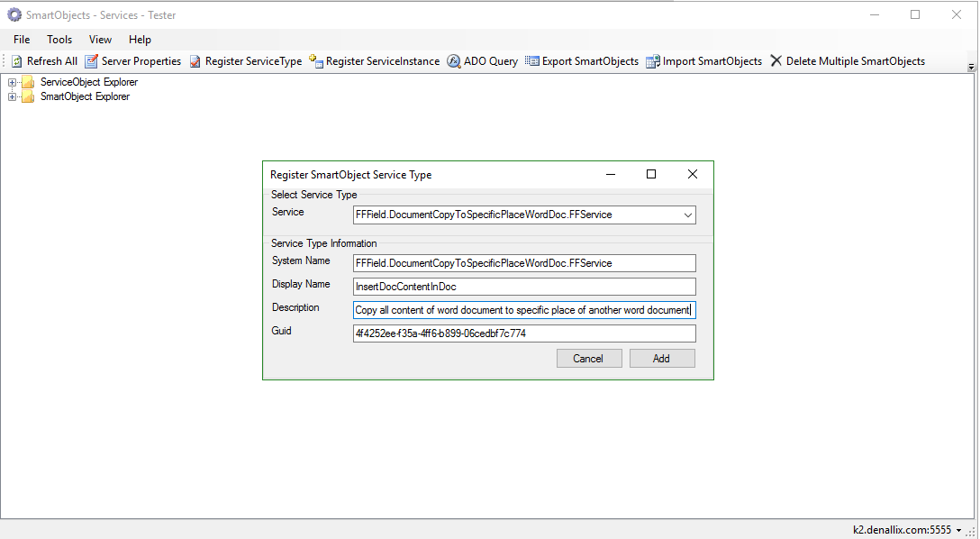
Task: Click the Register ServiceType icon
Action: (195, 61)
